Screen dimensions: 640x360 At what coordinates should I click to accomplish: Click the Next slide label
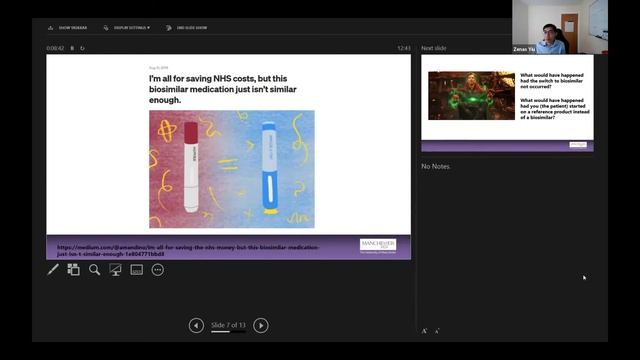click(x=433, y=48)
